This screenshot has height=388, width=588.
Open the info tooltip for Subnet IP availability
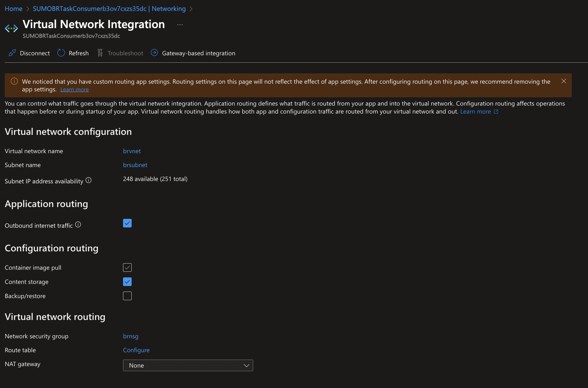click(88, 180)
